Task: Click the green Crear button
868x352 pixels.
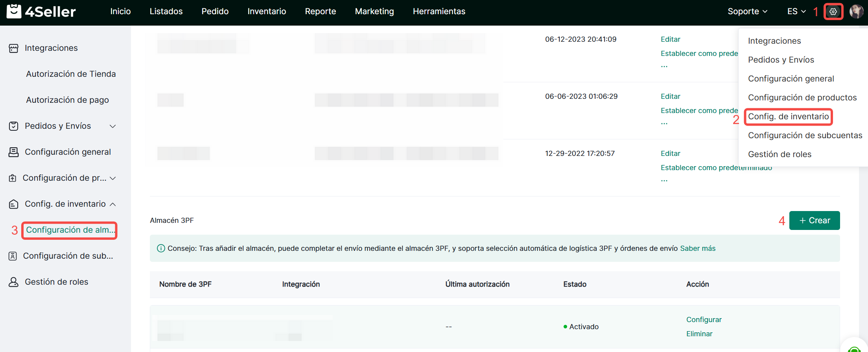Action: tap(814, 220)
